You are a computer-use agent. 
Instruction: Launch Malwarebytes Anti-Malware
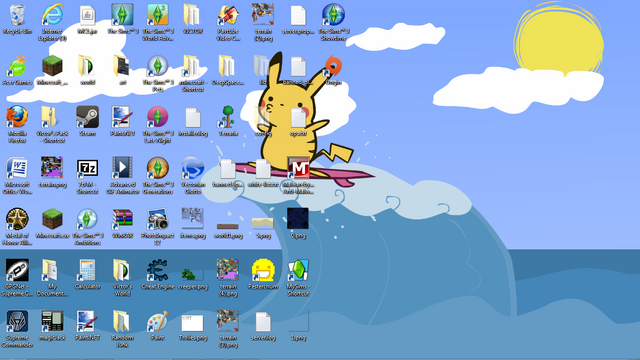(298, 169)
